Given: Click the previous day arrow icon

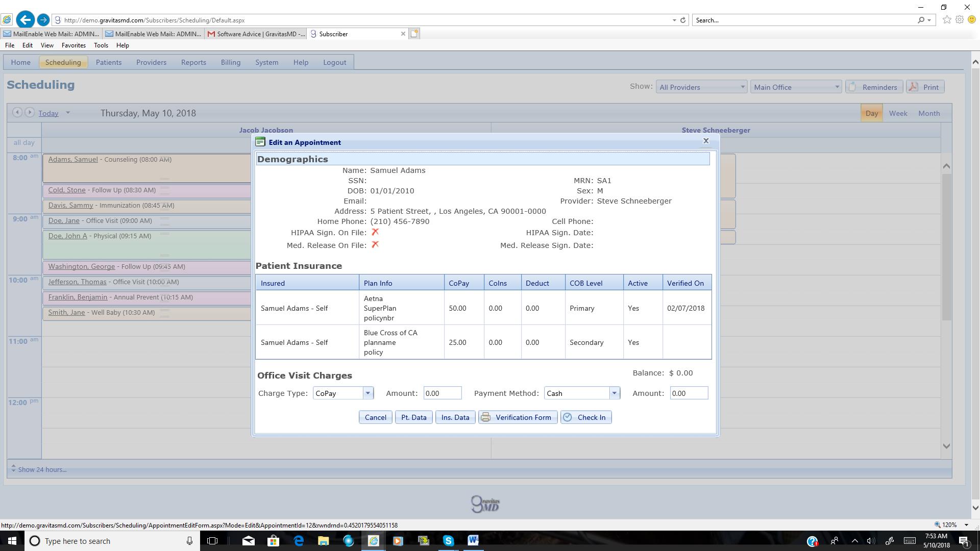Looking at the screenshot, I should point(17,113).
